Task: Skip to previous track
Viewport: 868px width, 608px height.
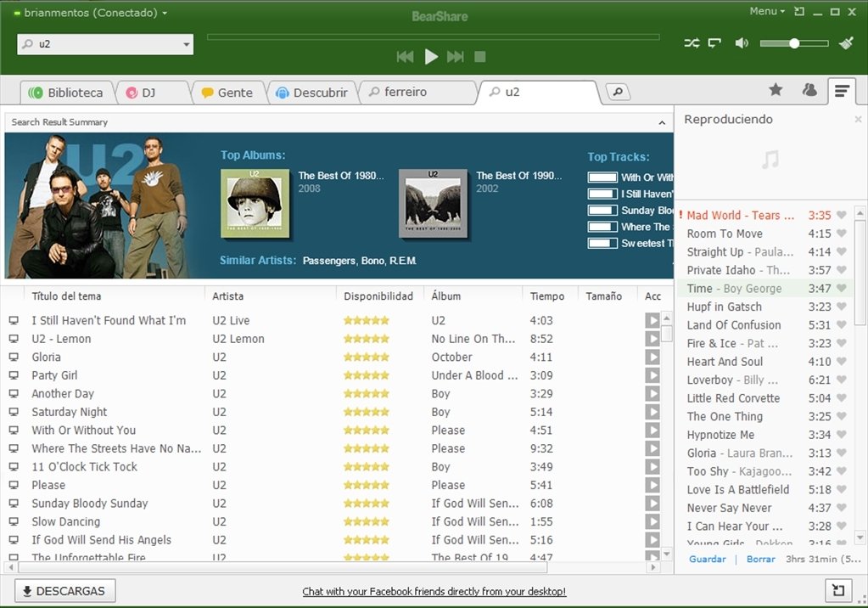Action: [x=406, y=57]
